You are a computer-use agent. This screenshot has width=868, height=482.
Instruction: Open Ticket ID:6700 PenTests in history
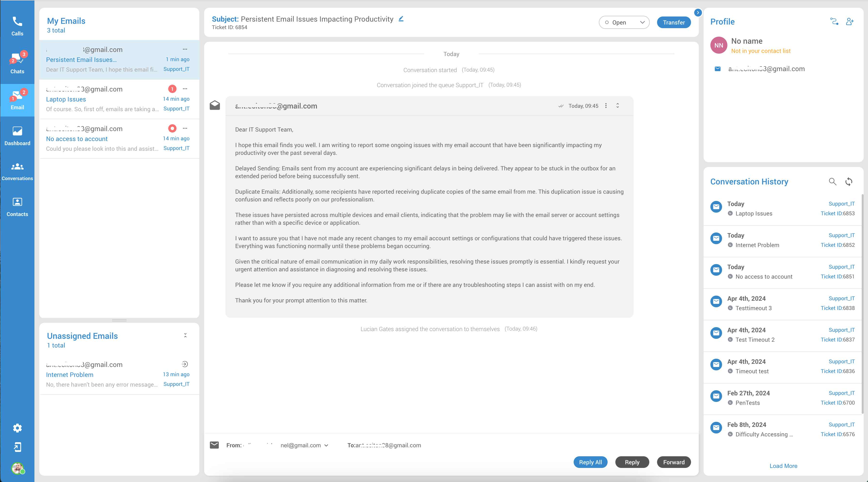(x=838, y=403)
